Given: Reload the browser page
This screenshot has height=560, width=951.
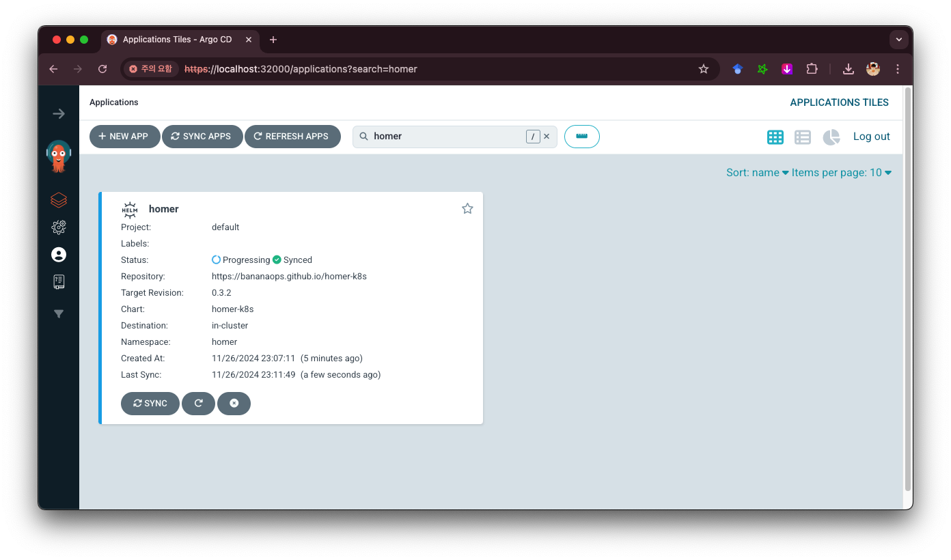Looking at the screenshot, I should pyautogui.click(x=102, y=69).
